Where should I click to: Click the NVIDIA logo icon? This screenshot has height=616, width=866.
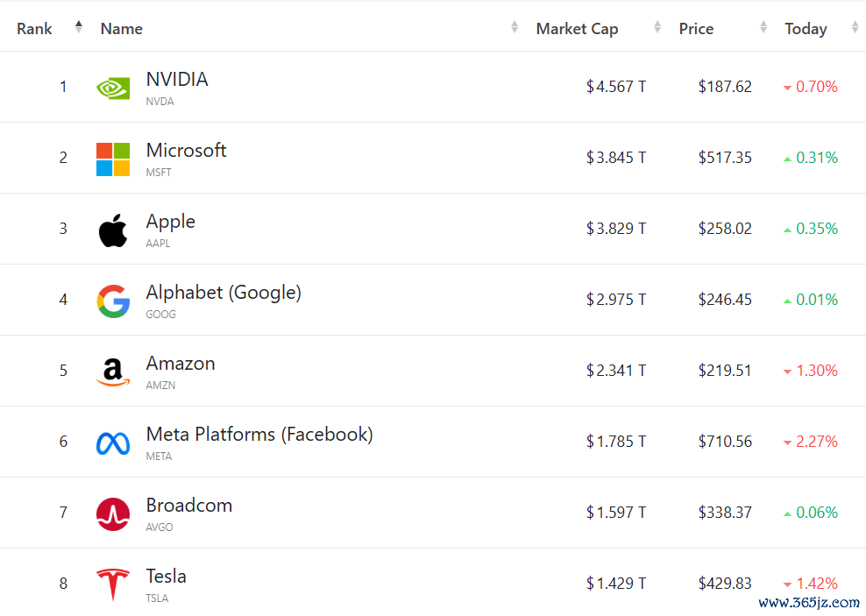point(113,88)
